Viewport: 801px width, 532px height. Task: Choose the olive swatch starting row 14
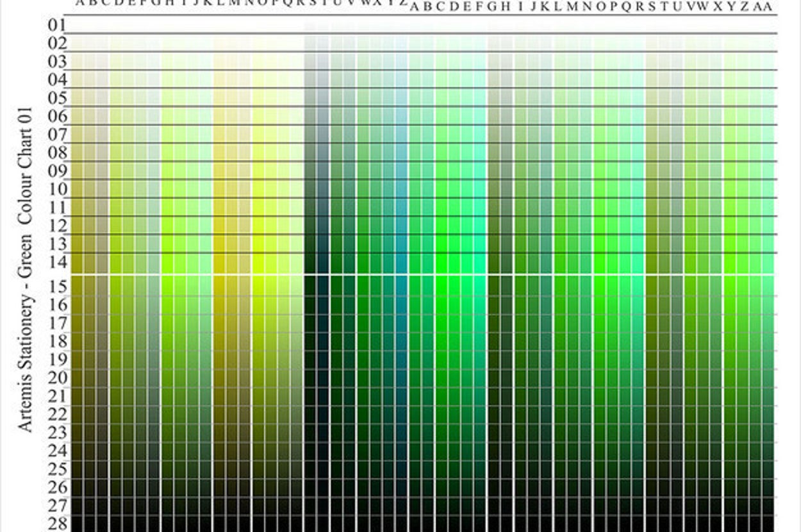pos(77,262)
